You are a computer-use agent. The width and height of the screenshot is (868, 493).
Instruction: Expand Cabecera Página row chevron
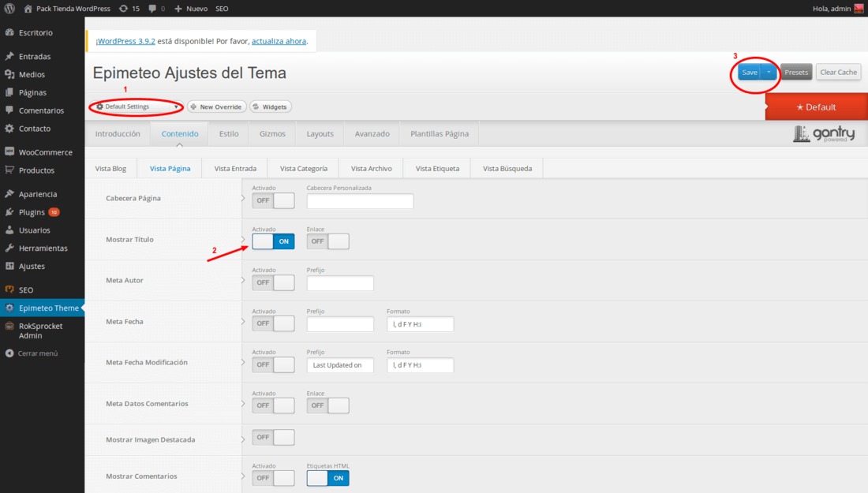[242, 198]
